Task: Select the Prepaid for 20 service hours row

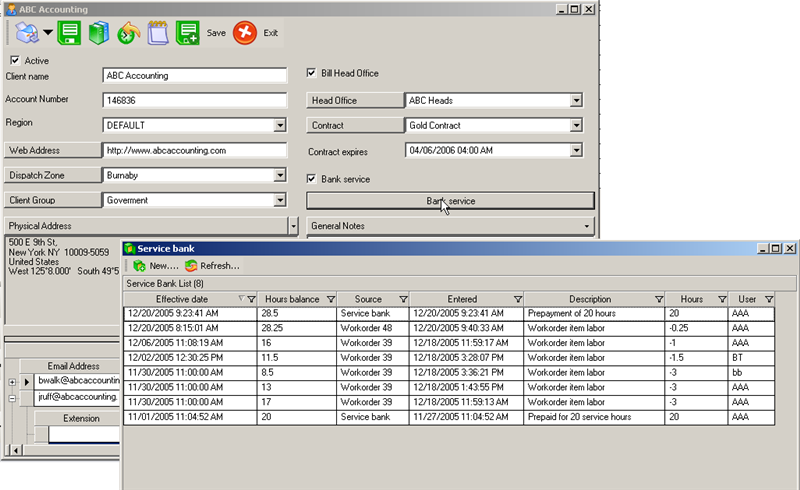Action: (x=449, y=416)
